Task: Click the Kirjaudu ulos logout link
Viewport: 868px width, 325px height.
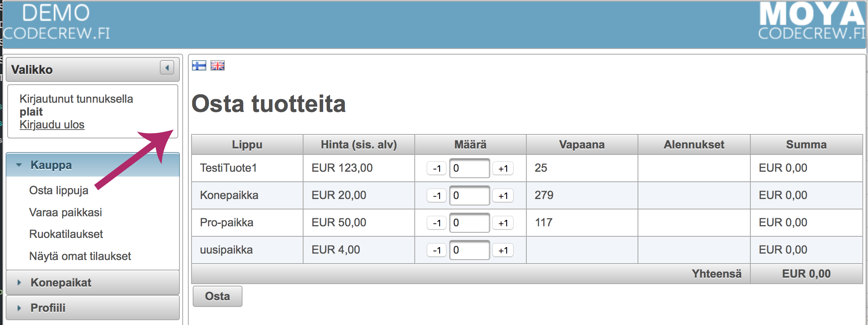Action: (52, 124)
